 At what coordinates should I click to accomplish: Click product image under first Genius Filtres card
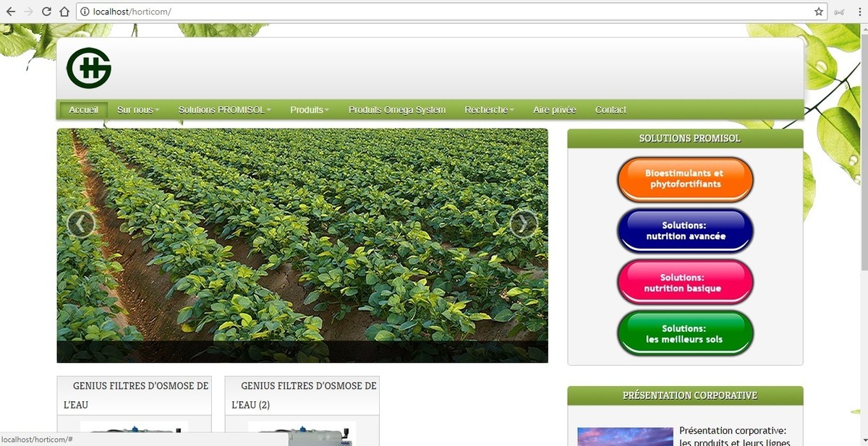(134, 433)
